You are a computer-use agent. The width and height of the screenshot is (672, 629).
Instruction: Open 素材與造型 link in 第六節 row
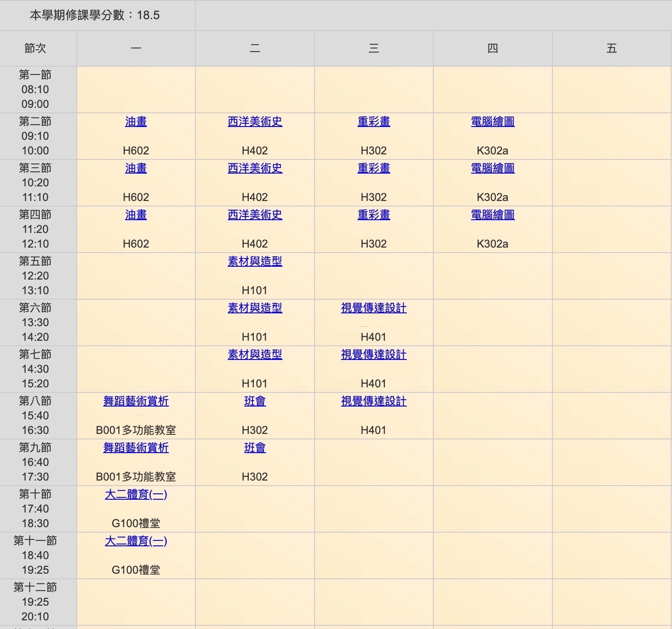point(255,308)
